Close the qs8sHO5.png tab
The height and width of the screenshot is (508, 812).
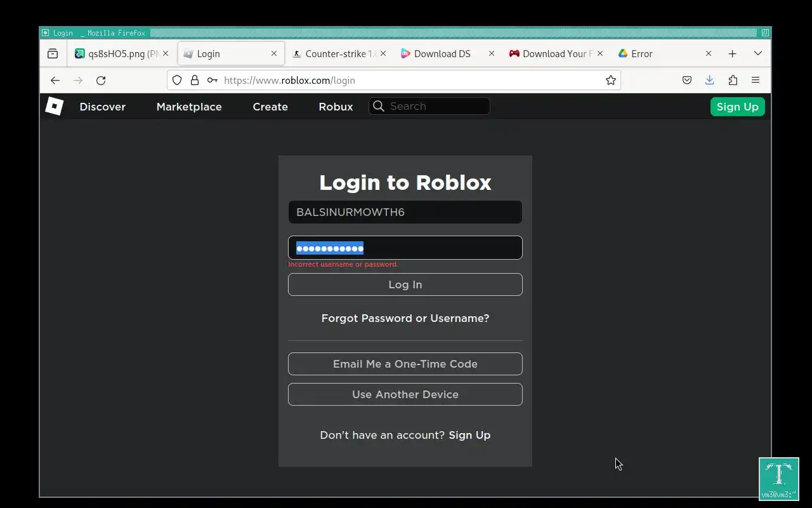(166, 54)
